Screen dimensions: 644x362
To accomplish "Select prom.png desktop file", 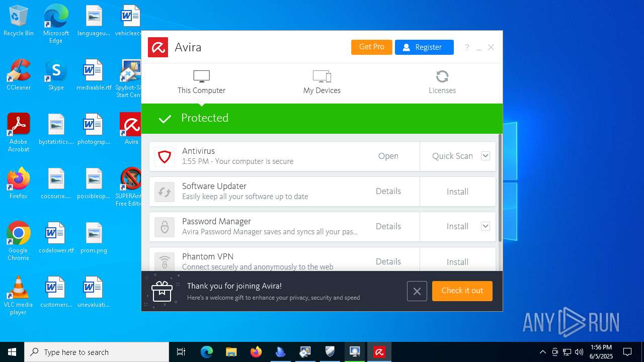I will (94, 238).
